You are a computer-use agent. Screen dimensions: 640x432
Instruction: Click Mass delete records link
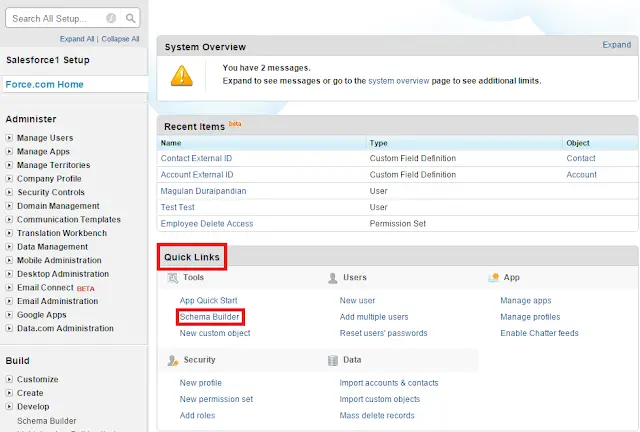[x=377, y=415]
